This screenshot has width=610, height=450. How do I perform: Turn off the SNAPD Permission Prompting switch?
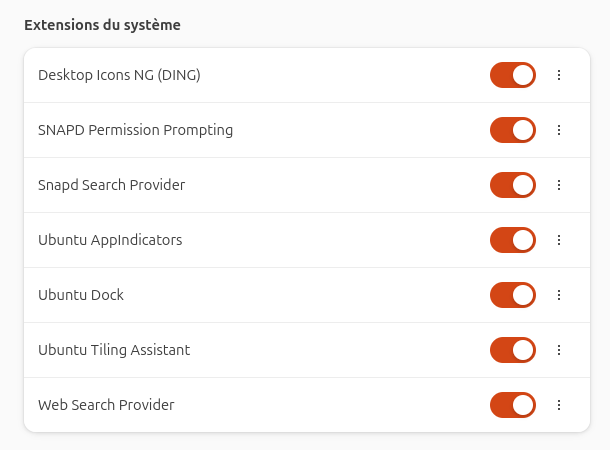513,130
